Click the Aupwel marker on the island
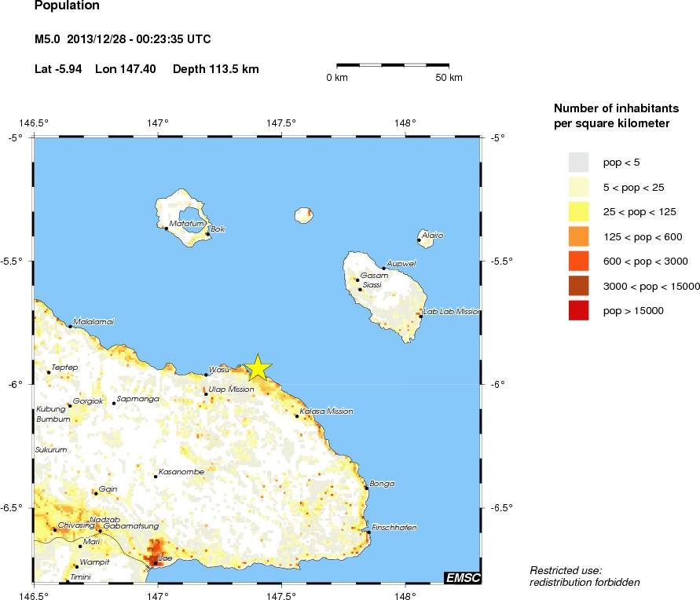The height and width of the screenshot is (600, 700). point(383,269)
